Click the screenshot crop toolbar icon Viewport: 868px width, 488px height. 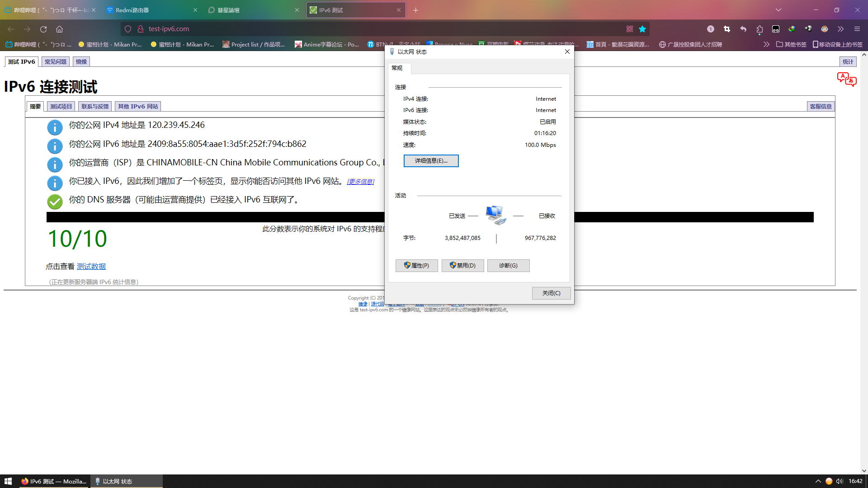click(x=727, y=29)
